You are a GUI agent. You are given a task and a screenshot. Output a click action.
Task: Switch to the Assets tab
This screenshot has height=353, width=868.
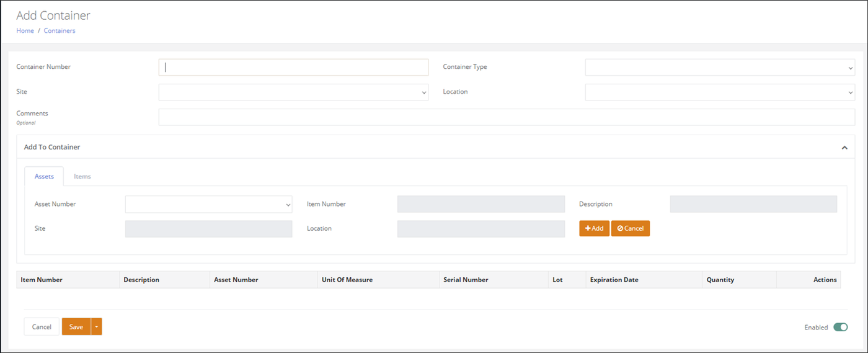coord(44,176)
